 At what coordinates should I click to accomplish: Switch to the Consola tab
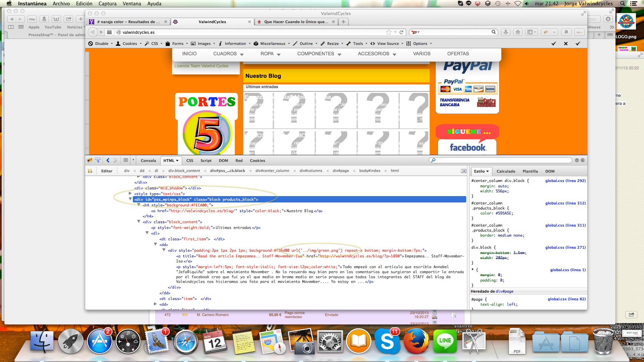coord(148,161)
